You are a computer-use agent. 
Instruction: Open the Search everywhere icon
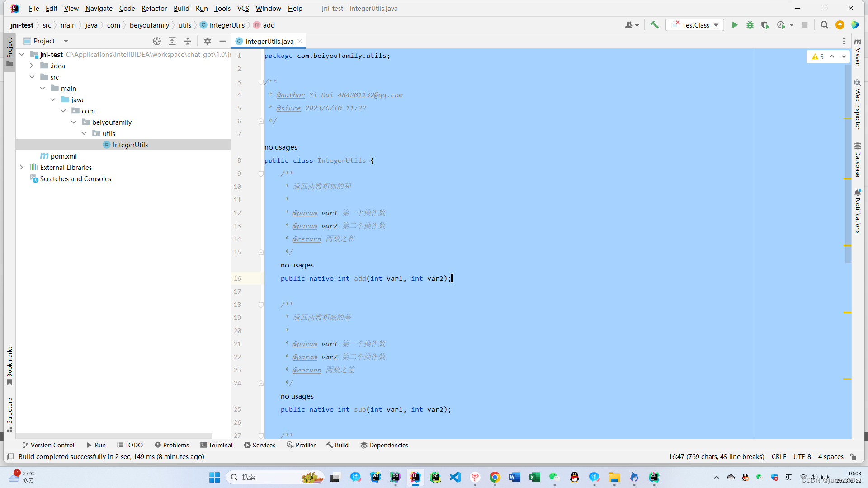pyautogui.click(x=826, y=25)
